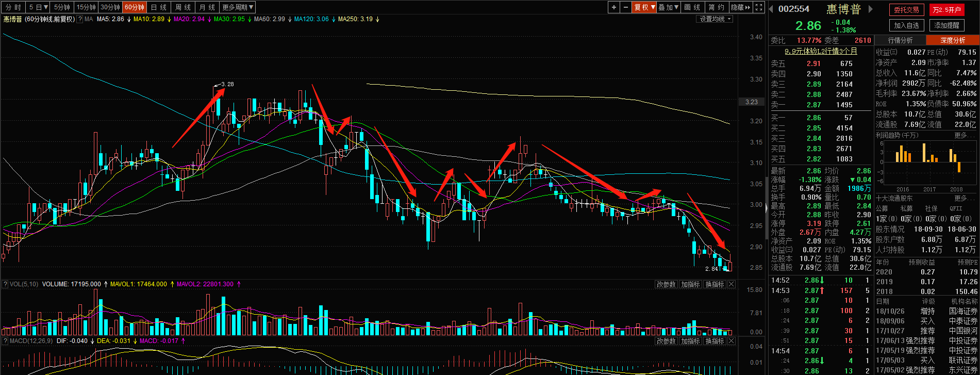Activate 画线 drawing tool
980x375 pixels.
(692, 7)
